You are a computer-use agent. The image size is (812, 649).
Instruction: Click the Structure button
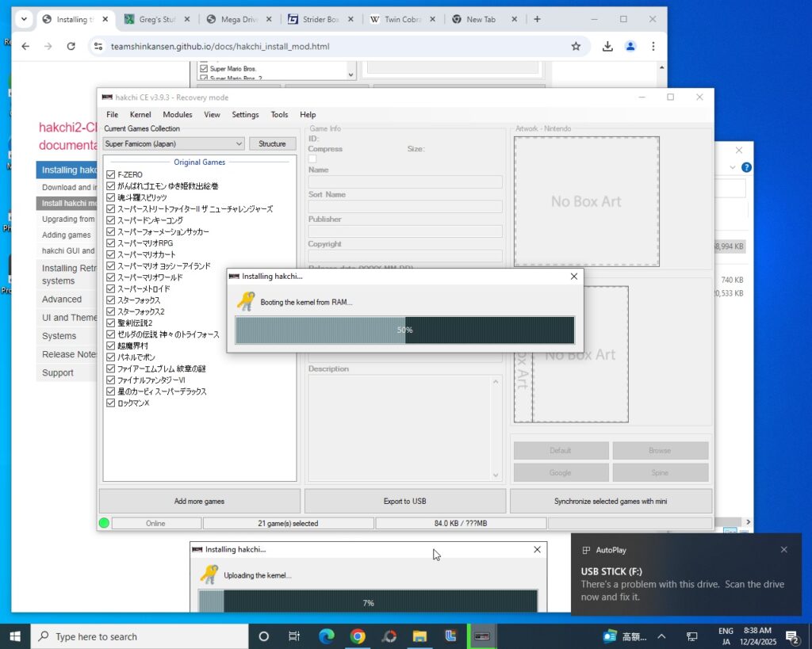272,144
